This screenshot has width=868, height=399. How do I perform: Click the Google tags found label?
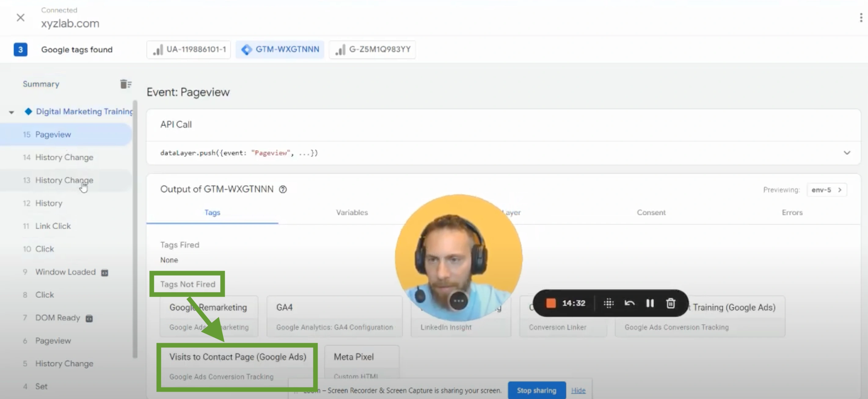pos(77,49)
